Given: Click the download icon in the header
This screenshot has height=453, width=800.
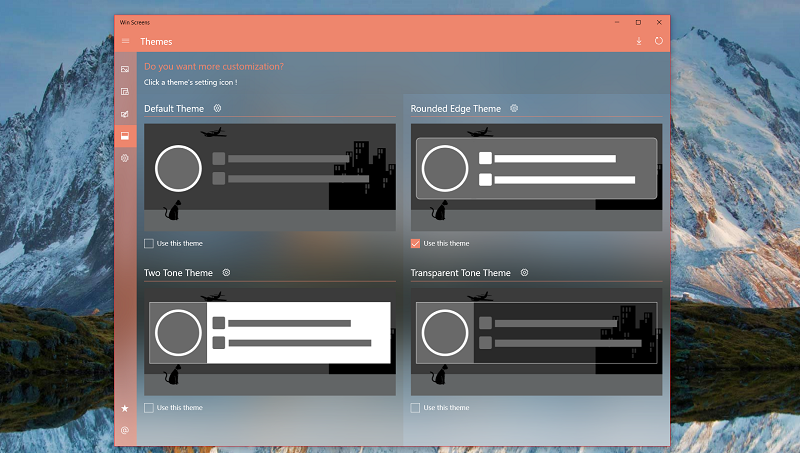Looking at the screenshot, I should [x=639, y=41].
